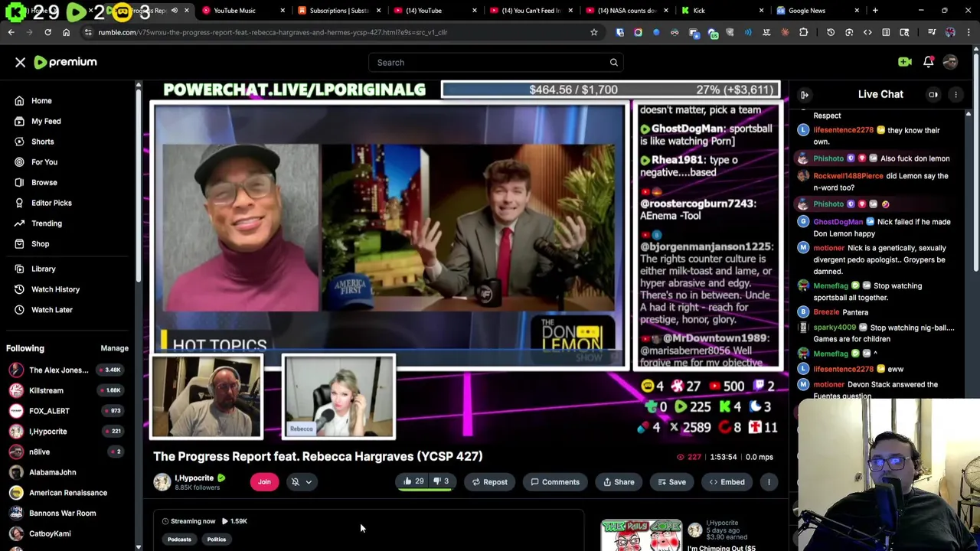980x551 pixels.
Task: Go back with browser back arrow
Action: point(11,32)
